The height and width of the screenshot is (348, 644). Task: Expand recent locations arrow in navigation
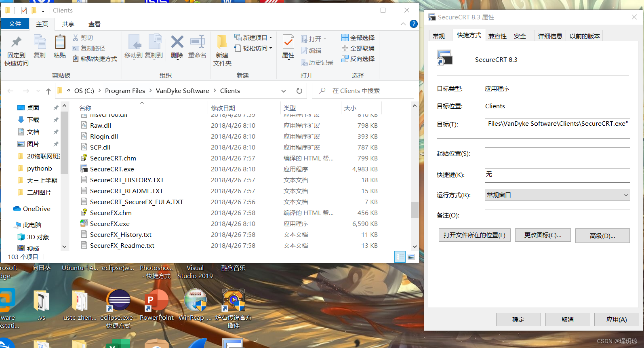click(38, 91)
